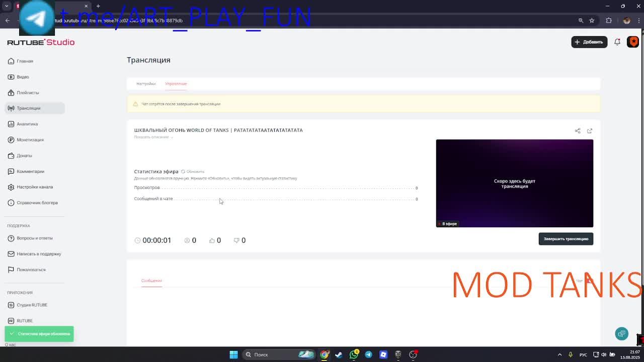Click the В эфире live badge
The image size is (644, 362).
tap(448, 224)
